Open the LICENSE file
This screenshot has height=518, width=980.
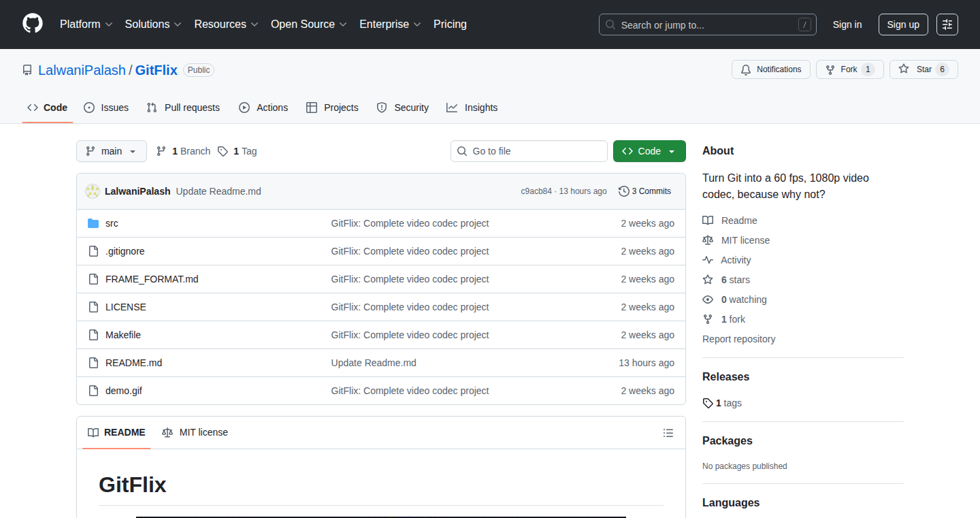(126, 307)
